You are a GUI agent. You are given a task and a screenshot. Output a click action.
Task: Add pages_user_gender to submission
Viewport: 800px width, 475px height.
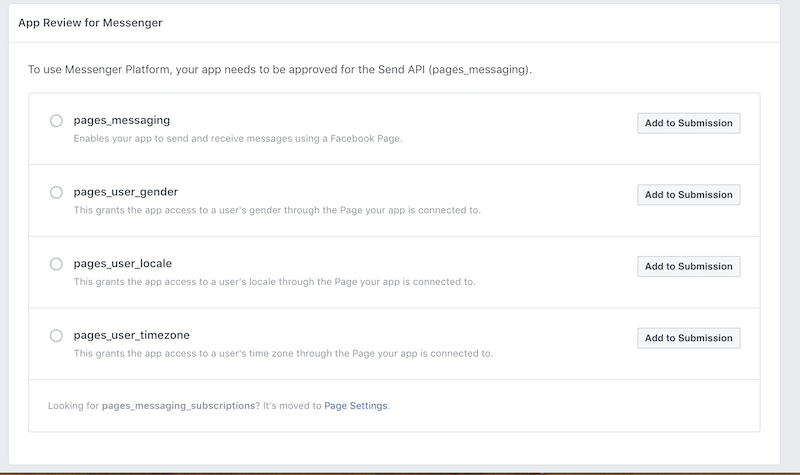(x=688, y=195)
